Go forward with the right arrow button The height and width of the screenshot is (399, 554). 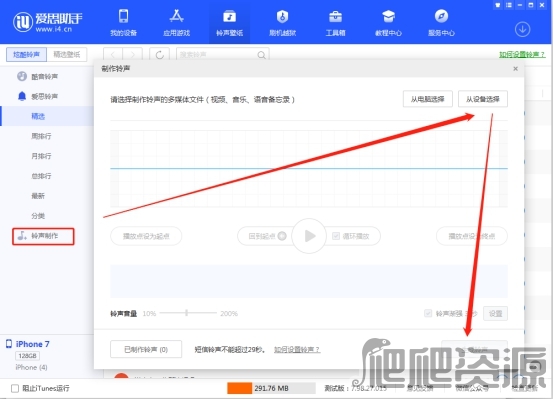click(x=132, y=55)
